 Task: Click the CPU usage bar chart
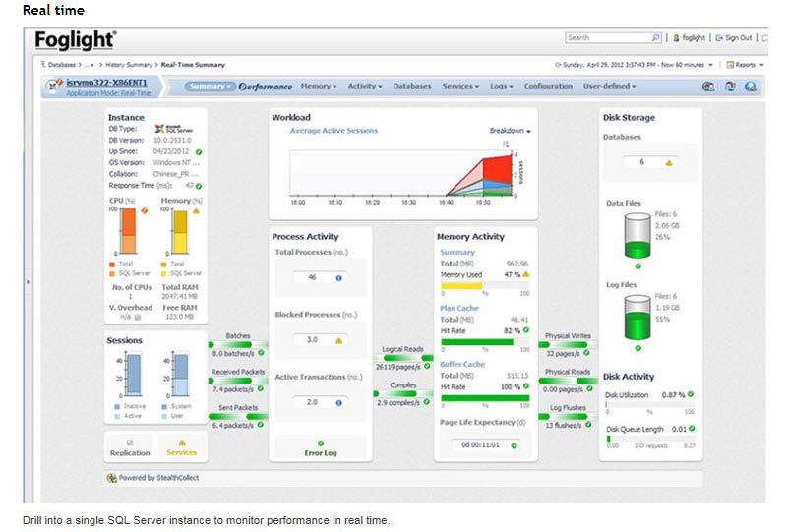(129, 232)
